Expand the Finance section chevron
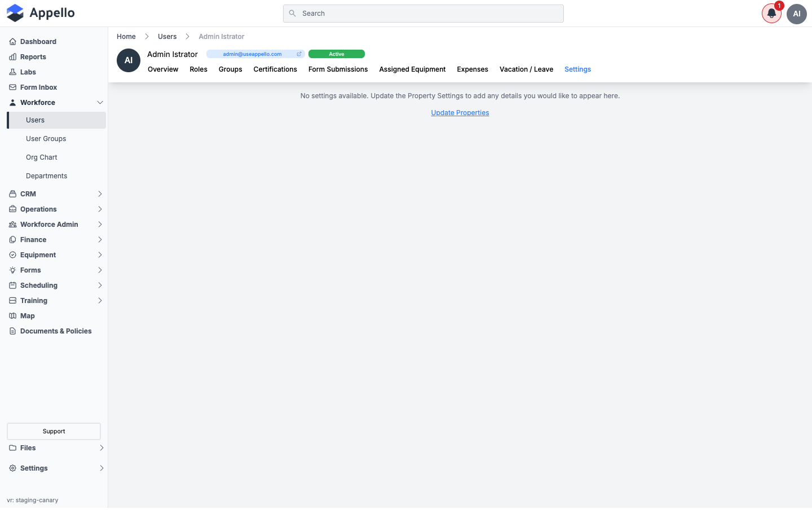 pyautogui.click(x=100, y=240)
